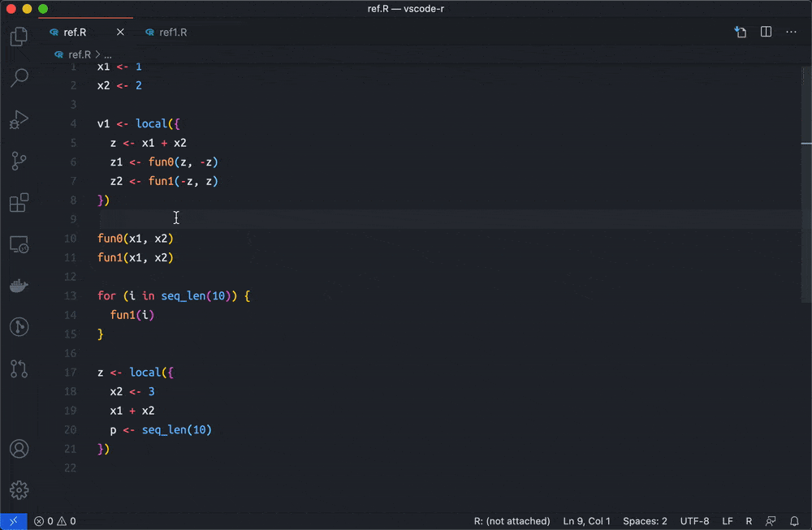Image resolution: width=812 pixels, height=530 pixels.
Task: Click variable z2 on line 7
Action: coord(116,181)
